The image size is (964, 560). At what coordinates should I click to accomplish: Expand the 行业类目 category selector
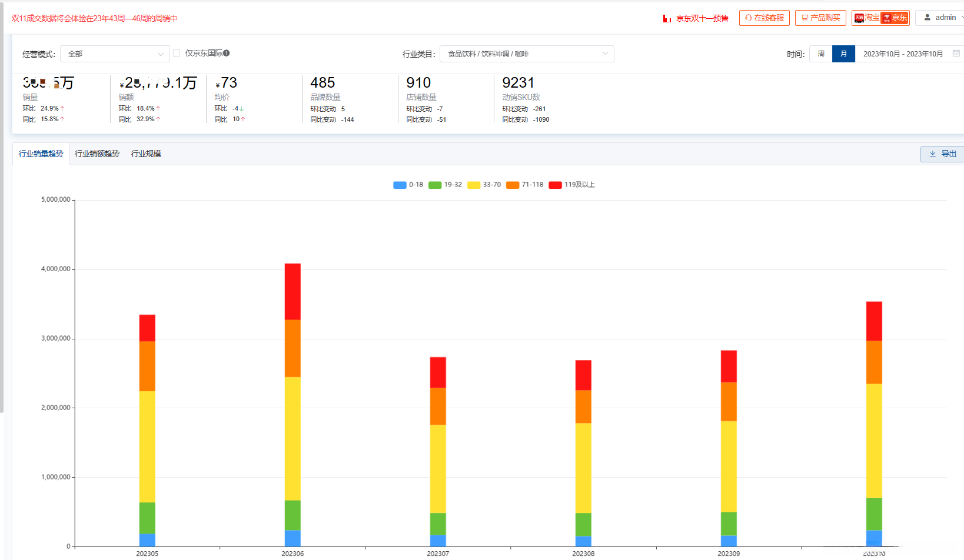[527, 54]
